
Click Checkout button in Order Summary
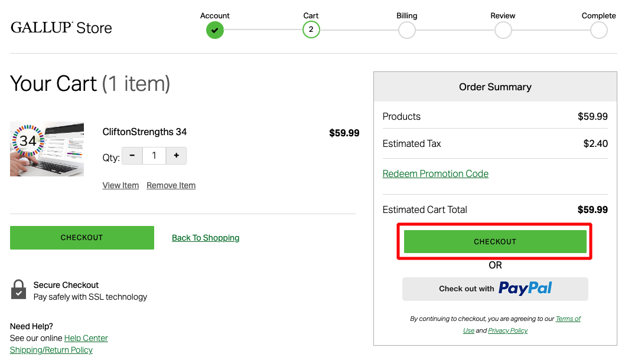point(495,242)
